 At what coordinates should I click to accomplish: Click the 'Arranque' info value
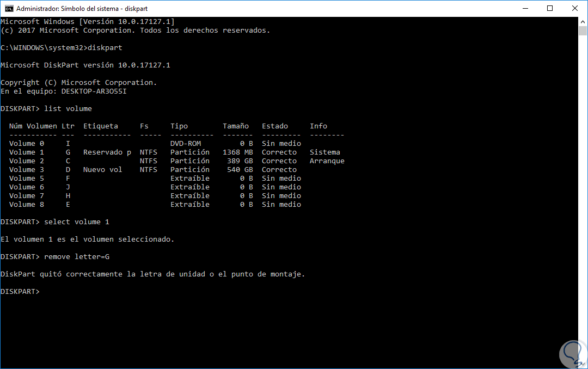tap(327, 161)
